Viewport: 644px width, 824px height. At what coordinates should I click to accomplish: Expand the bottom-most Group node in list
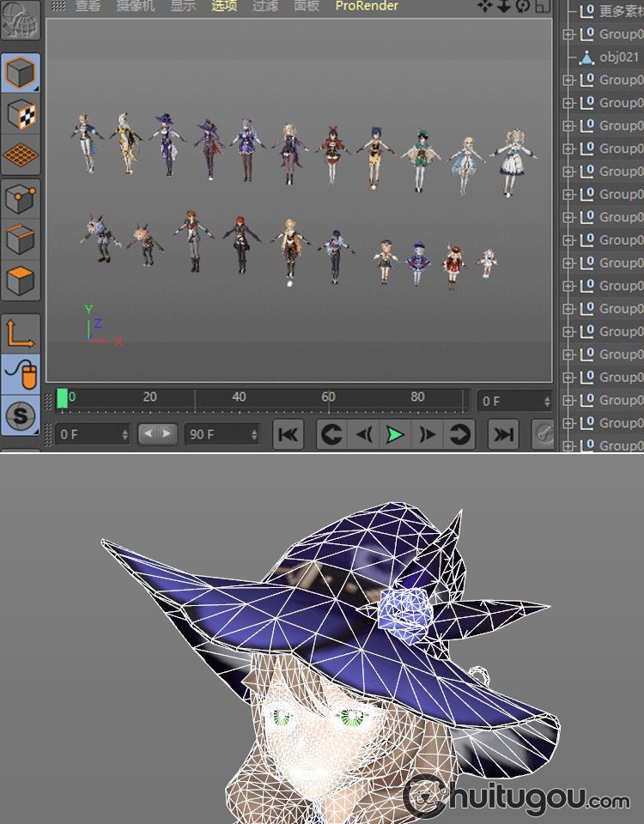[x=568, y=445]
